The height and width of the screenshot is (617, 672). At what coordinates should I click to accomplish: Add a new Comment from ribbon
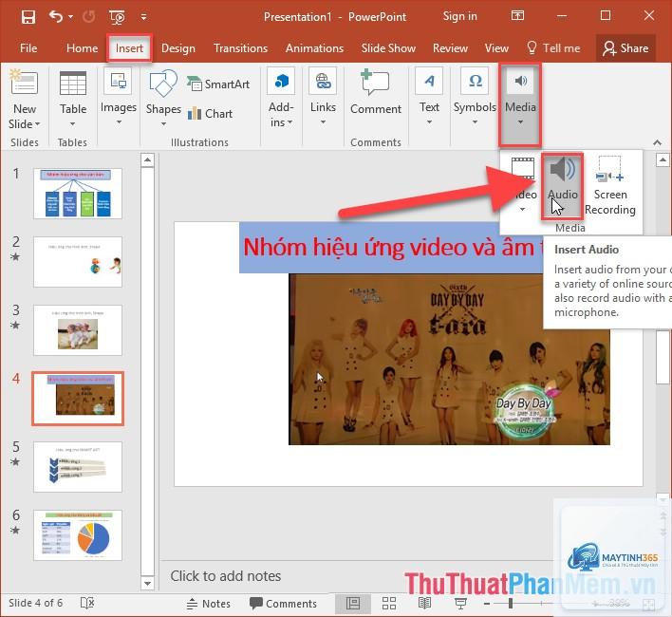pos(376,93)
